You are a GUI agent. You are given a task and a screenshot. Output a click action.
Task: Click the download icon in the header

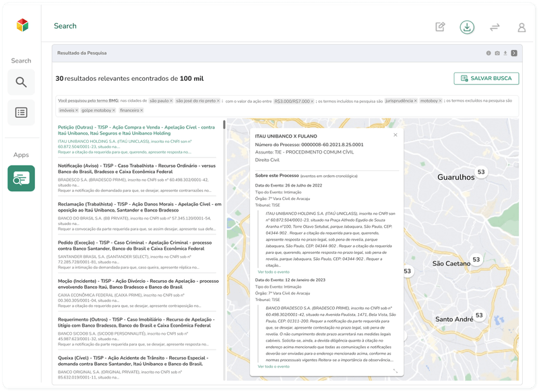(467, 27)
